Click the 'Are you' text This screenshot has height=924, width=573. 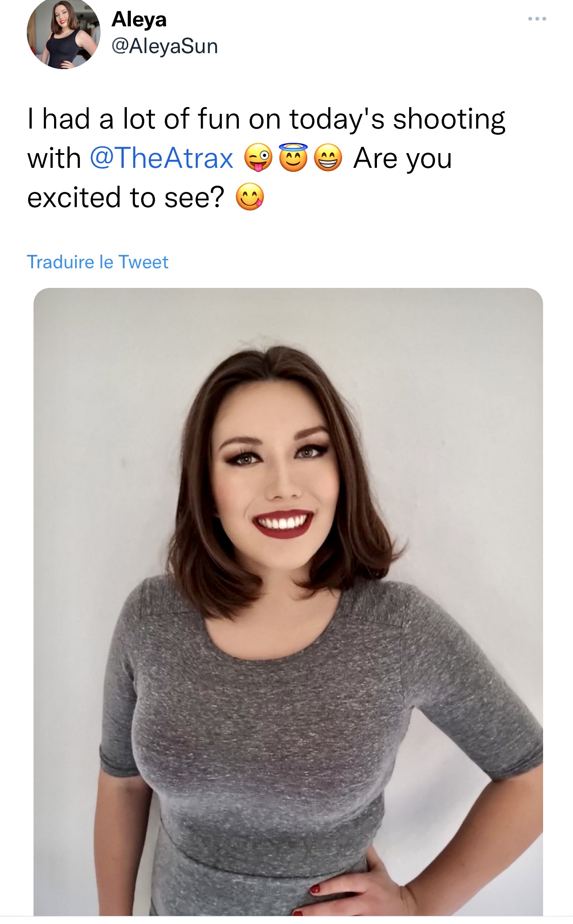(402, 158)
